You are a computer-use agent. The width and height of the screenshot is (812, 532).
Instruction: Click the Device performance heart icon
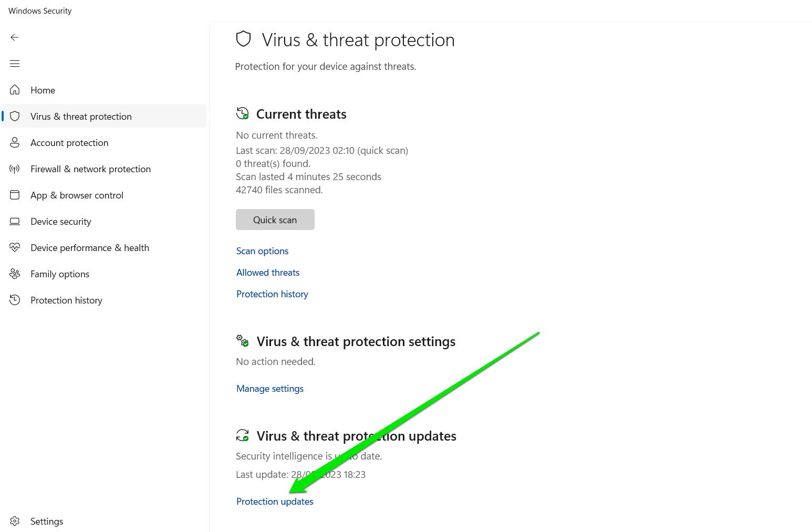click(15, 247)
